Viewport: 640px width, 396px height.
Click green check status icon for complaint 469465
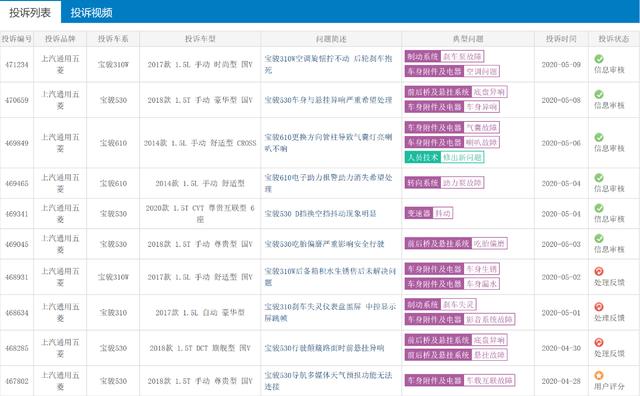599,178
